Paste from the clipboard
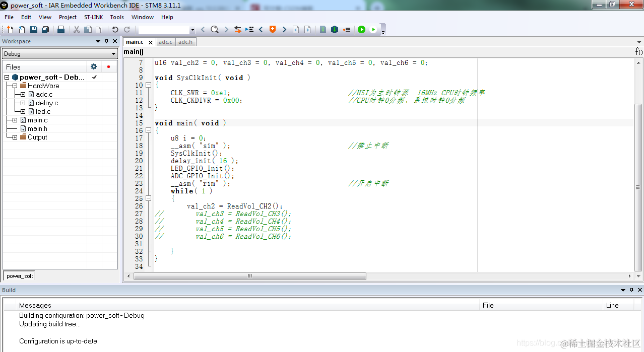Viewport: 644px width, 352px height. 99,30
